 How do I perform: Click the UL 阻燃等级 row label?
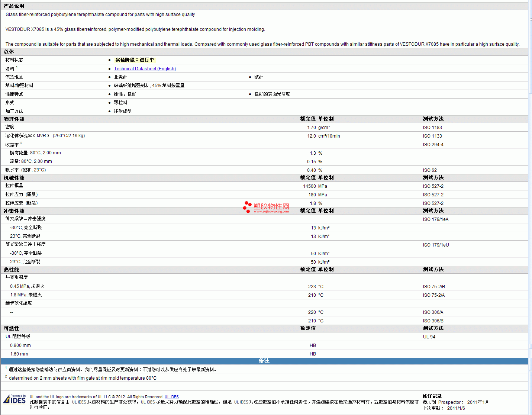18,337
